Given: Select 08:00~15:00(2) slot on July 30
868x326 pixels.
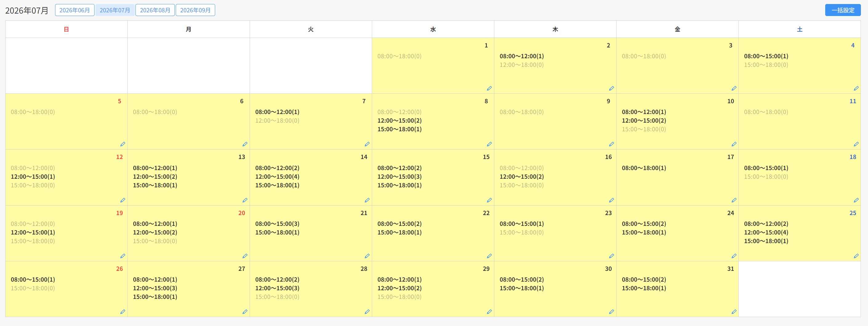Looking at the screenshot, I should (x=522, y=279).
